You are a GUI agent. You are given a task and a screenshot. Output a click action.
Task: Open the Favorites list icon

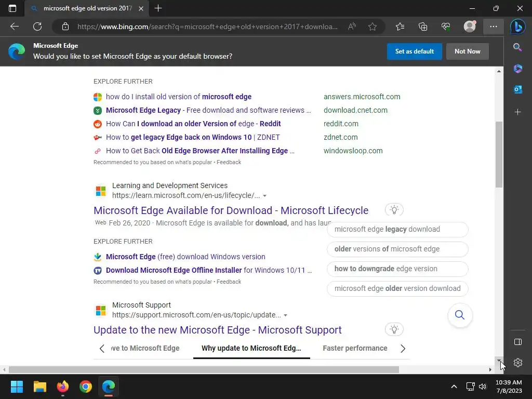tap(400, 26)
